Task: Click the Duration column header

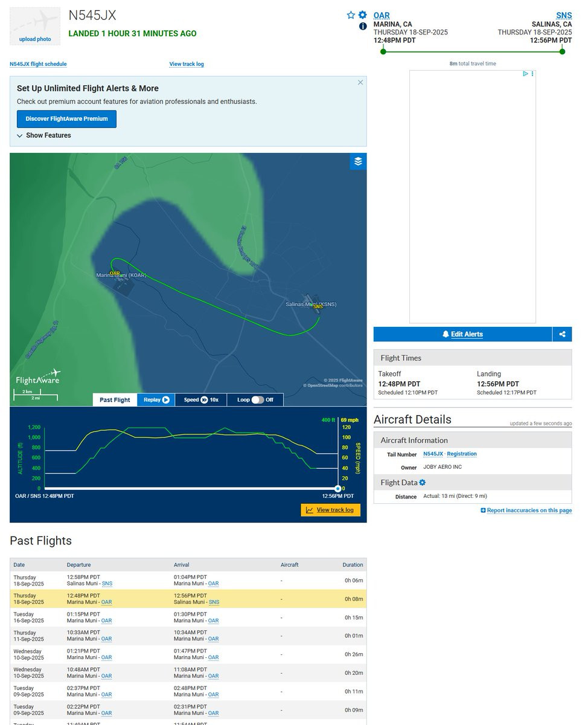Action: [353, 565]
